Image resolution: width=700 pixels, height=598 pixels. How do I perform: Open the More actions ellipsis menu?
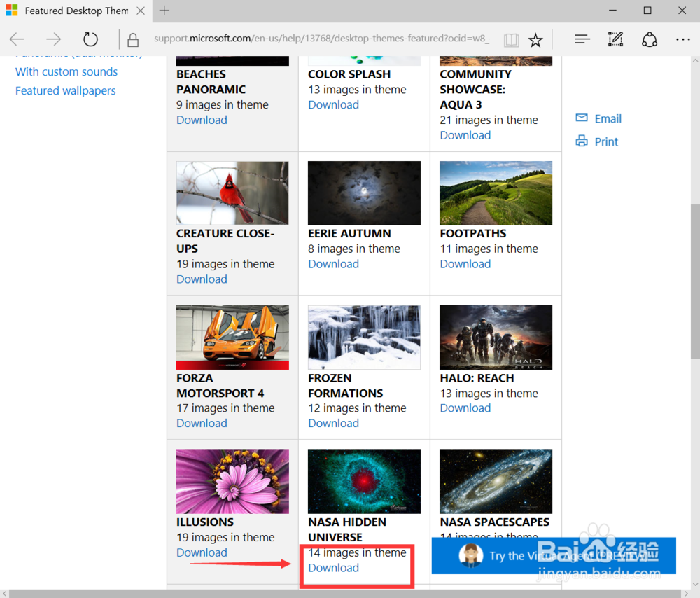682,40
